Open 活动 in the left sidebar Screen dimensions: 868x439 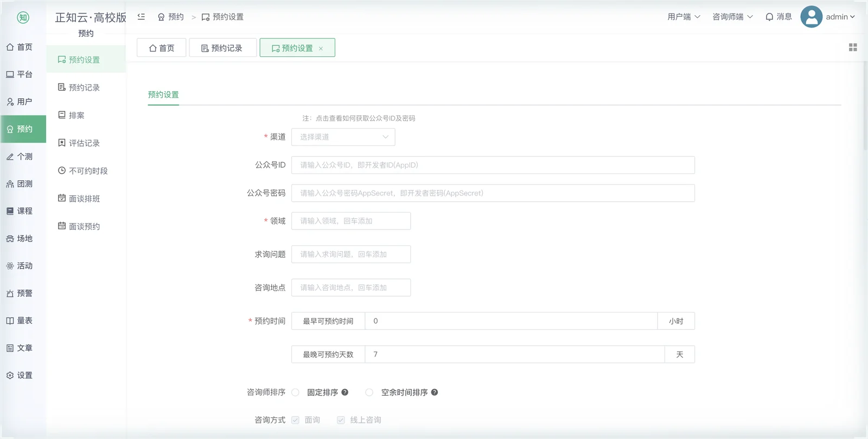[23, 266]
